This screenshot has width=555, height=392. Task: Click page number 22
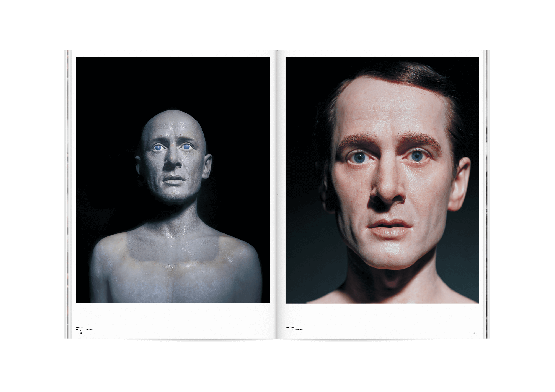pyautogui.click(x=81, y=333)
